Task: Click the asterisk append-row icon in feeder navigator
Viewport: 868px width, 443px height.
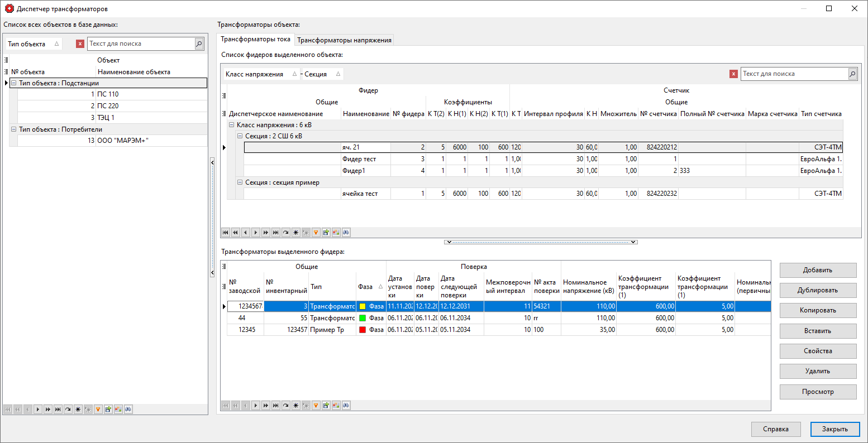Action: click(297, 232)
